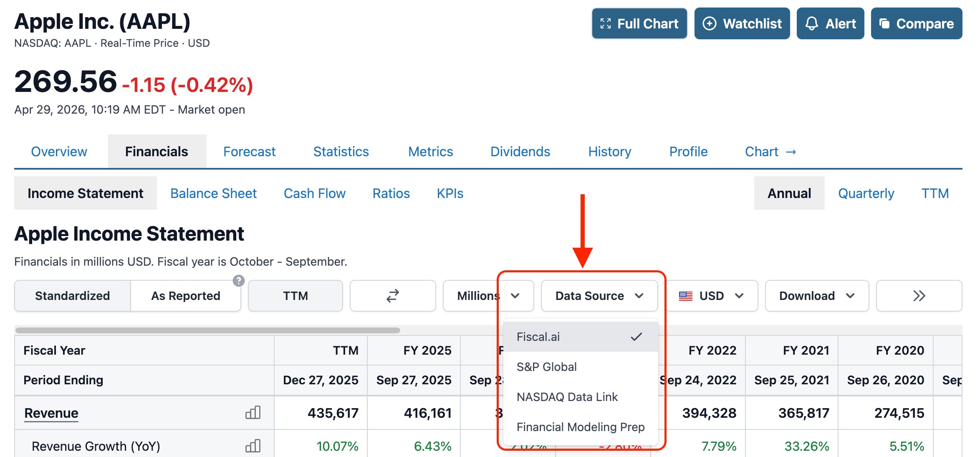This screenshot has height=457, width=980.
Task: Click the Apple Income Statement heading
Action: pos(129,234)
